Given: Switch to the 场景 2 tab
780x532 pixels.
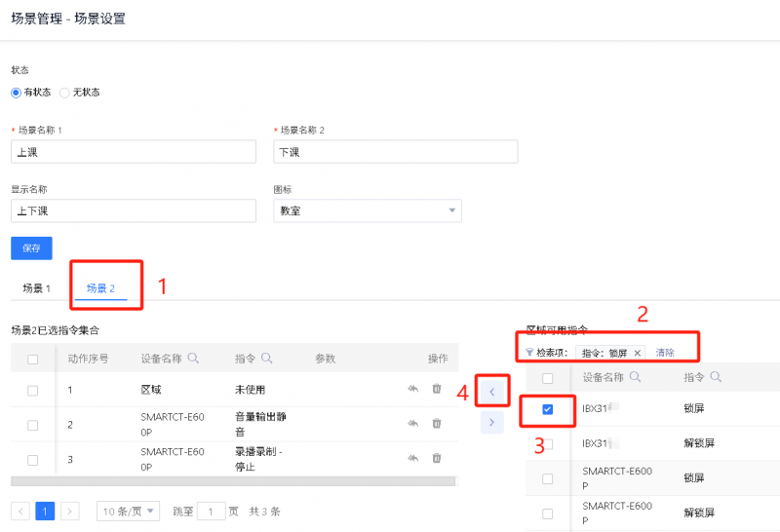Looking at the screenshot, I should click(100, 288).
